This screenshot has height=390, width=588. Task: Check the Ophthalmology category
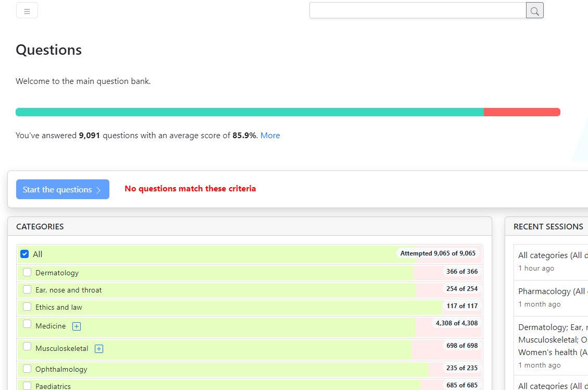click(x=27, y=369)
